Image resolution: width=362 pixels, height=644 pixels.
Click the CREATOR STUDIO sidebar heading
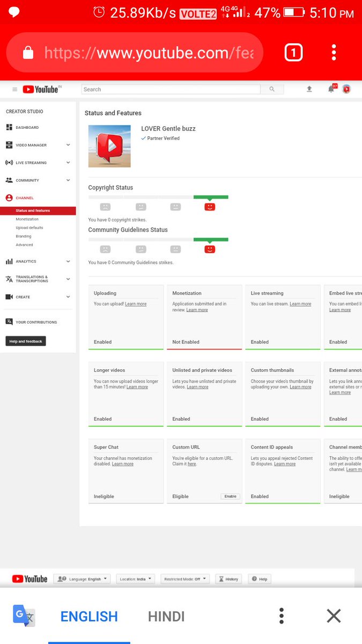click(x=25, y=112)
